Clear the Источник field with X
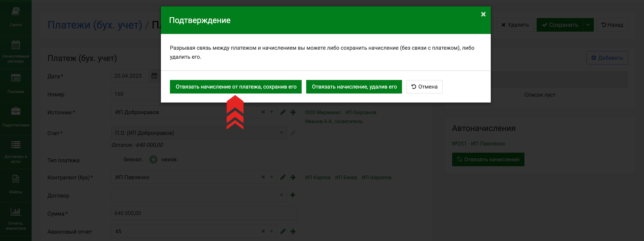Viewport: 644px width, 241px height. [263, 112]
